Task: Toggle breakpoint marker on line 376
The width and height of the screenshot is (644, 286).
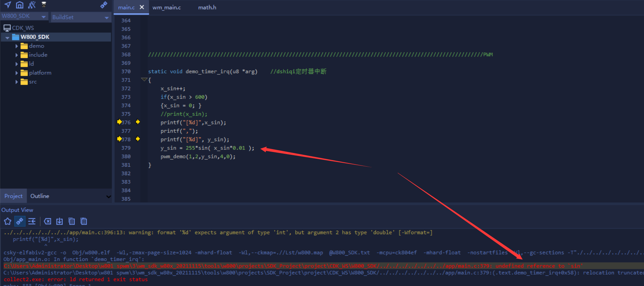Action: (120, 122)
